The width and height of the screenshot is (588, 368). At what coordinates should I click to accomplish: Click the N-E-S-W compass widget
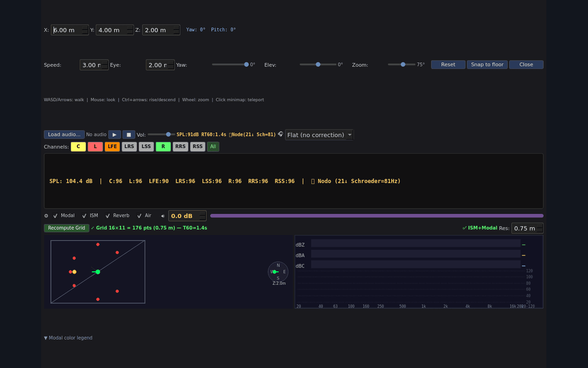click(278, 272)
